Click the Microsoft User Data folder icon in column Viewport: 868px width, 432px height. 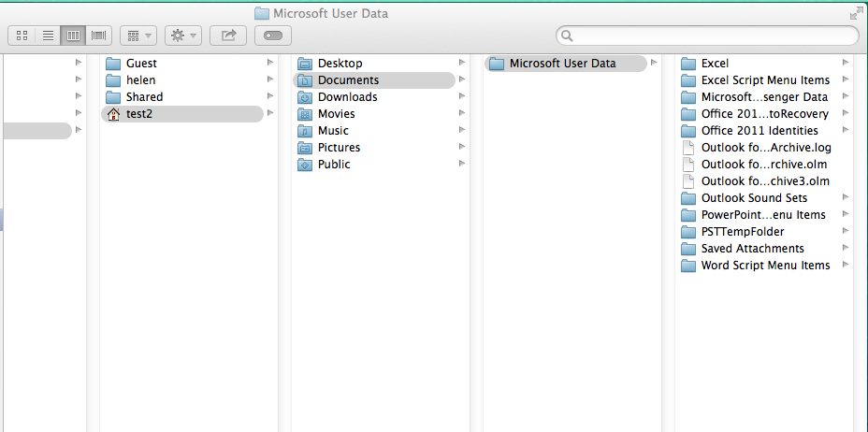click(x=497, y=64)
